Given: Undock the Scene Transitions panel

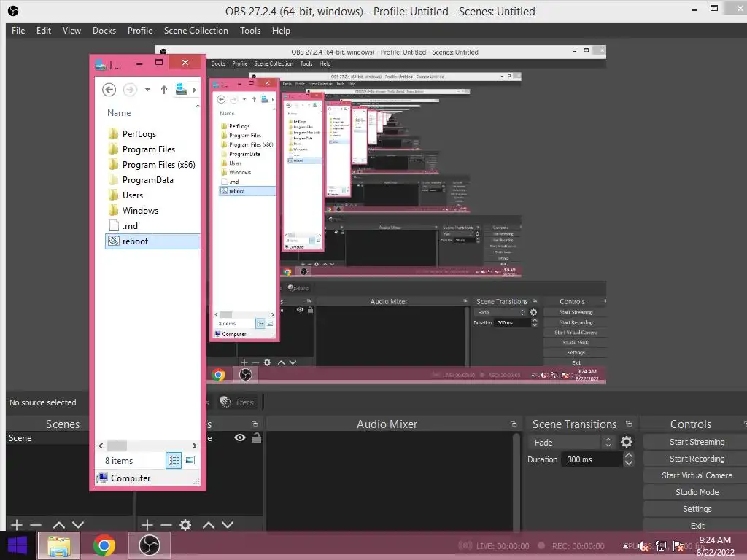Looking at the screenshot, I should point(628,424).
